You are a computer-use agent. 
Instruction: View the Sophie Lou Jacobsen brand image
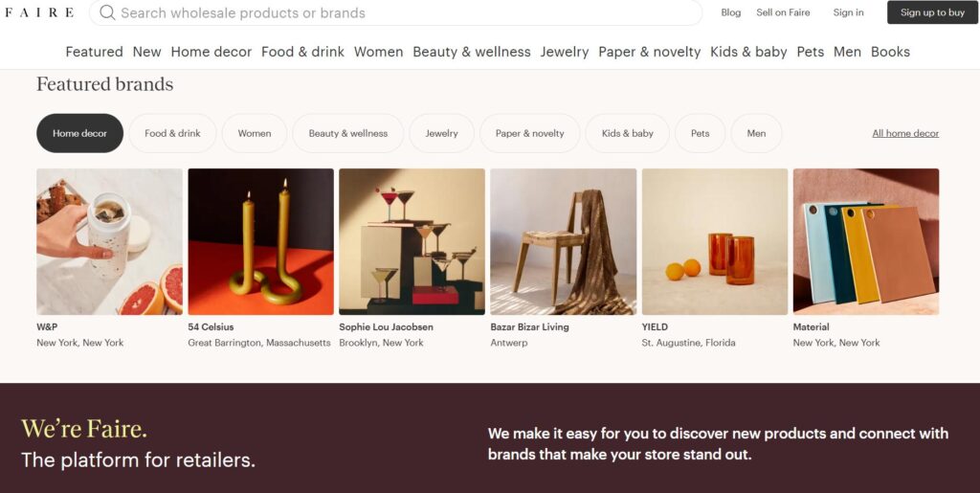click(x=412, y=241)
